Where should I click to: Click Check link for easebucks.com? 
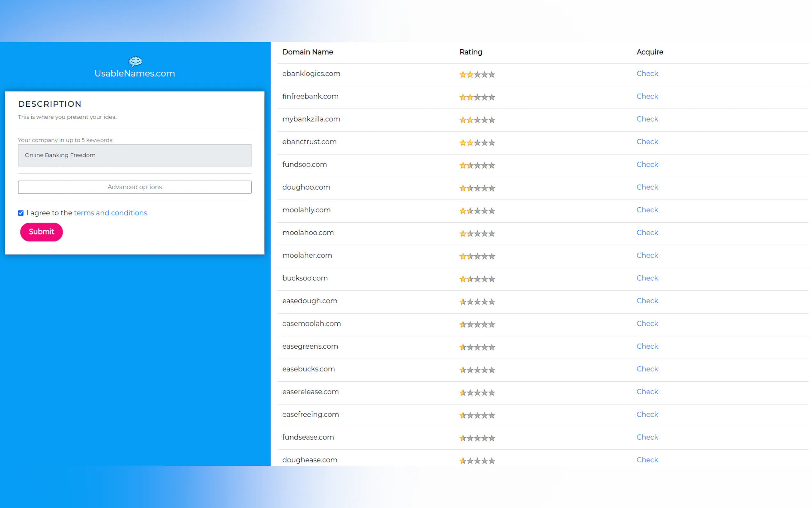[647, 369]
